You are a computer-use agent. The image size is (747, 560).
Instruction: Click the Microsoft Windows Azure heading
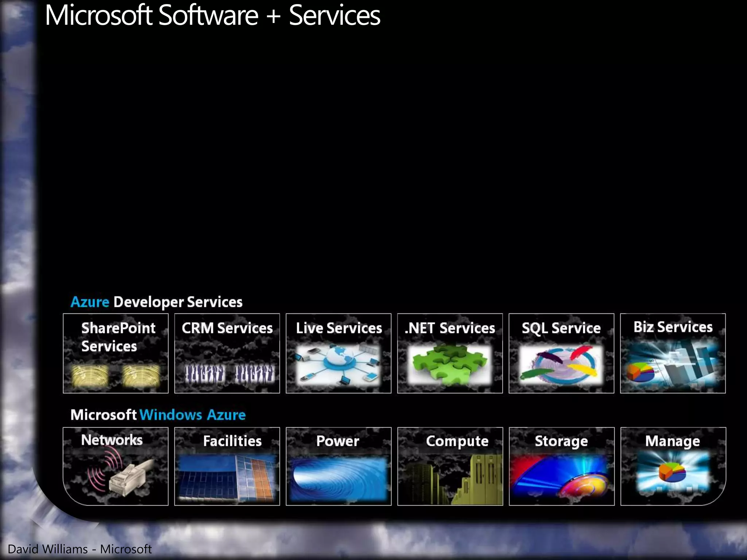[x=158, y=415]
